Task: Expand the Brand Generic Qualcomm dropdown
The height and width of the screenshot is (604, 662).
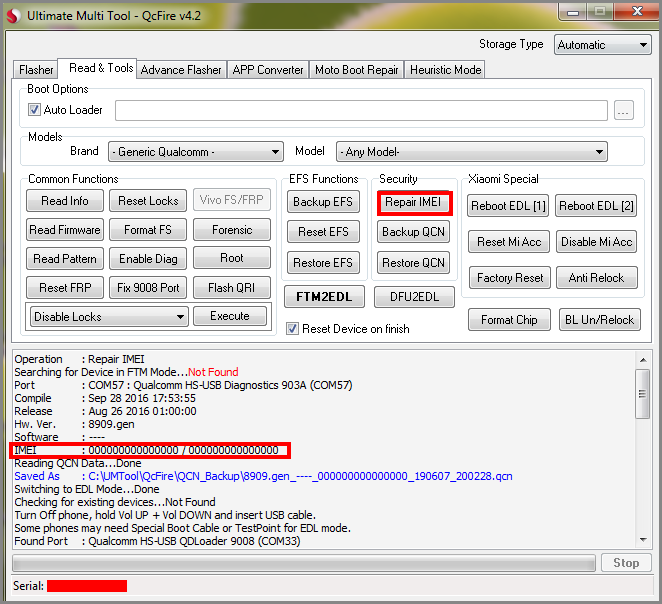Action: 195,152
